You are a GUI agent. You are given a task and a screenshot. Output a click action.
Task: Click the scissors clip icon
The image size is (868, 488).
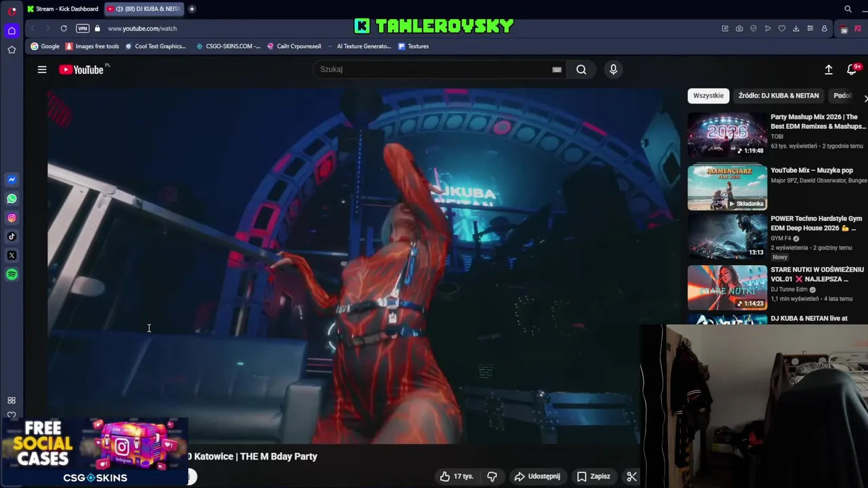click(x=631, y=476)
